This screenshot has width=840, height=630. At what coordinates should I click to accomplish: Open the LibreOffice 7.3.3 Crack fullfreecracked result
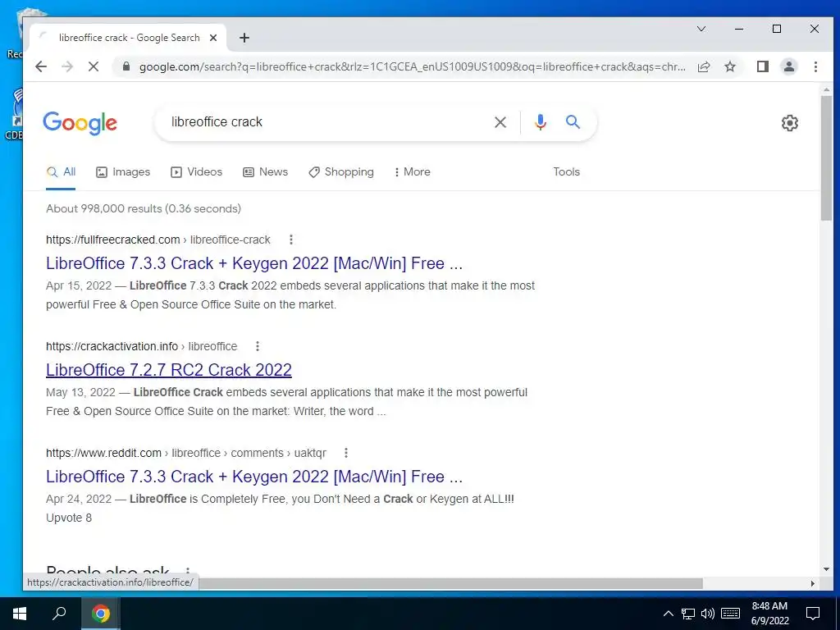254,263
